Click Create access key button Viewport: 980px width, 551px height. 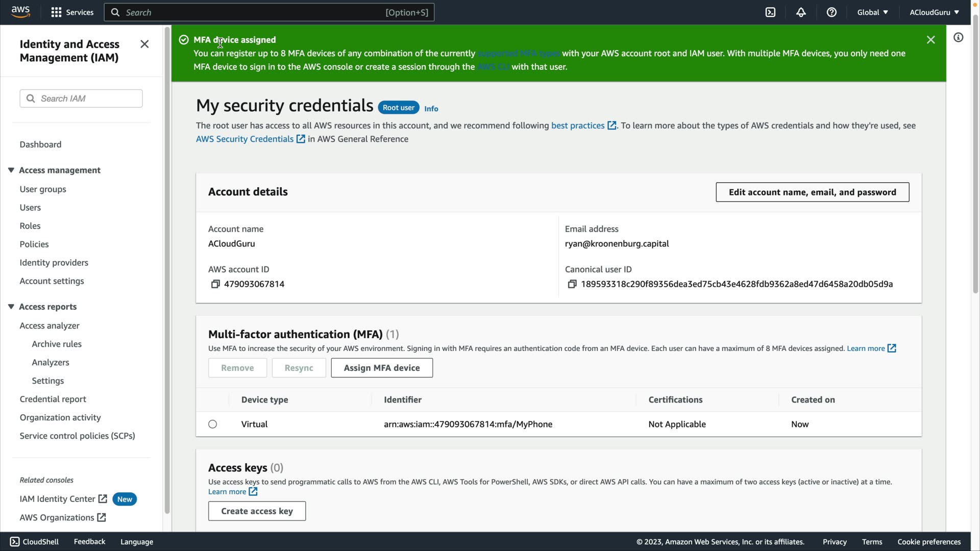click(257, 511)
